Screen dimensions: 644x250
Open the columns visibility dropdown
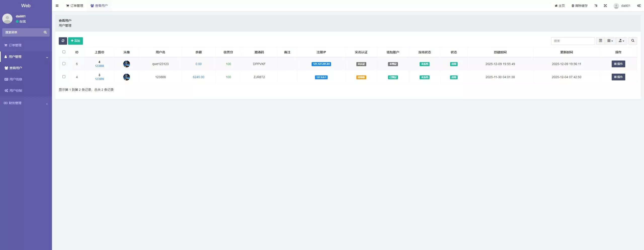click(610, 41)
